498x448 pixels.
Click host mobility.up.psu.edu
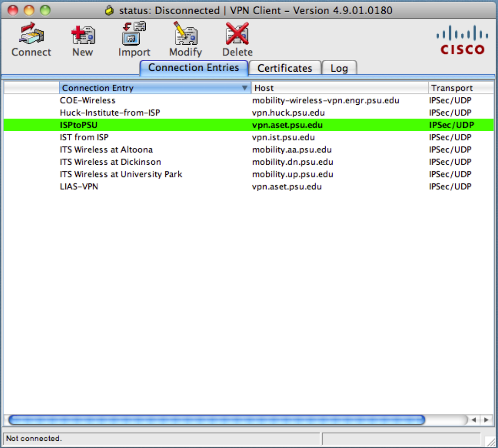click(293, 174)
